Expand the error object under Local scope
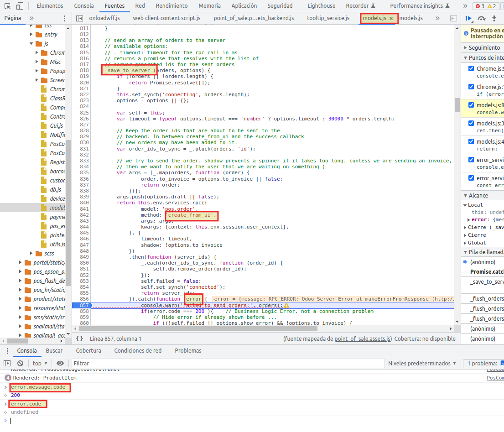The width and height of the screenshot is (504, 432). 469,219
